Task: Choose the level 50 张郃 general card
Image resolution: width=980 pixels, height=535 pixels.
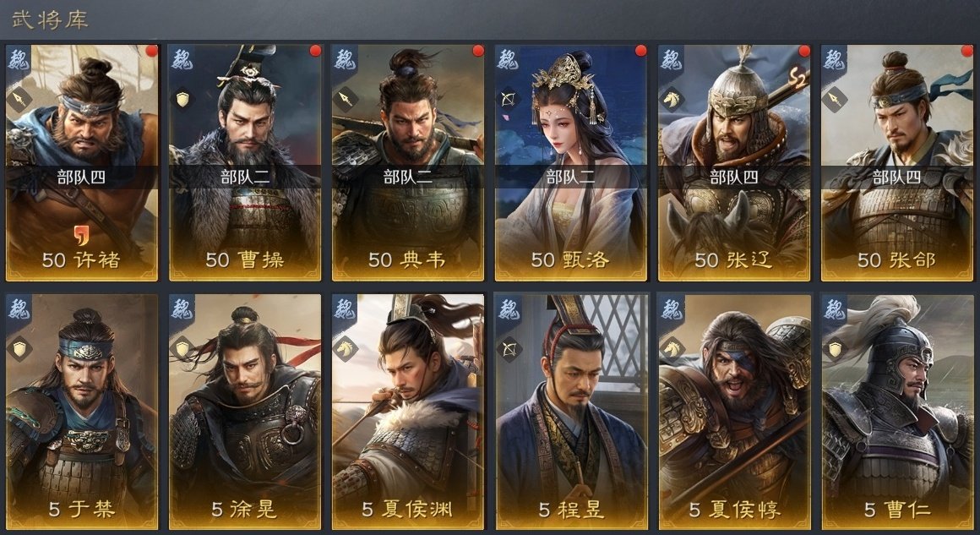Action: coord(897,162)
